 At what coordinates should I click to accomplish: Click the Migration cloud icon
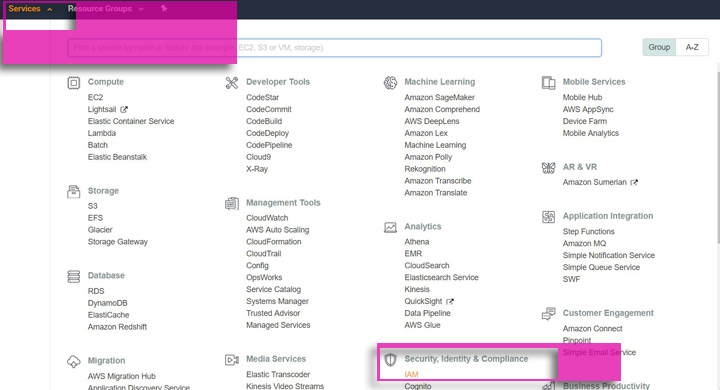click(73, 362)
